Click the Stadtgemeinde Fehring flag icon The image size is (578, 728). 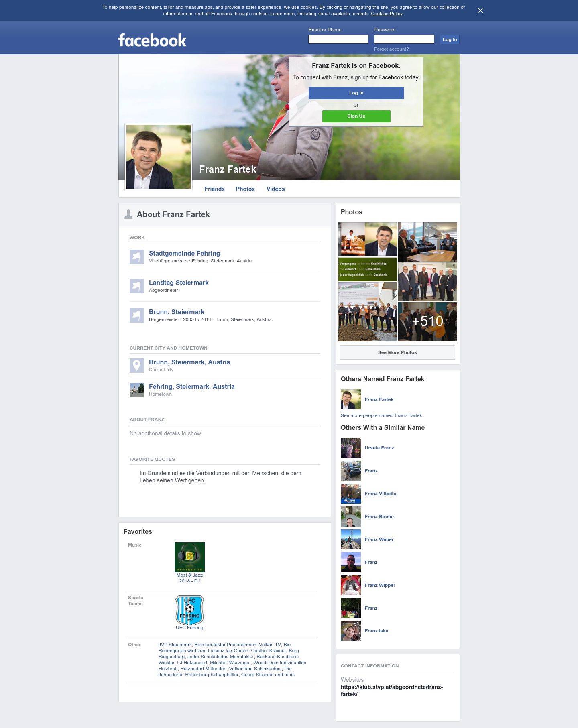[x=137, y=257]
